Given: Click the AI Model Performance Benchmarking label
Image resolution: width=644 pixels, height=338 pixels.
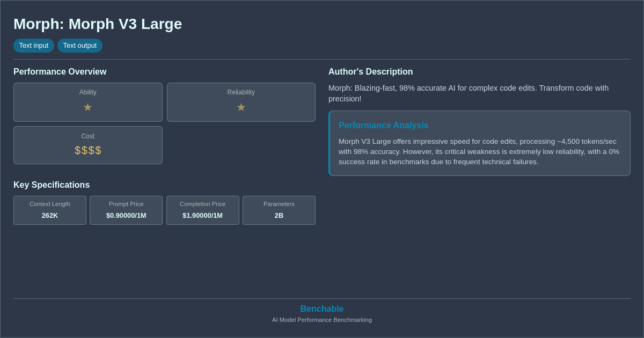Looking at the screenshot, I should 322,320.
